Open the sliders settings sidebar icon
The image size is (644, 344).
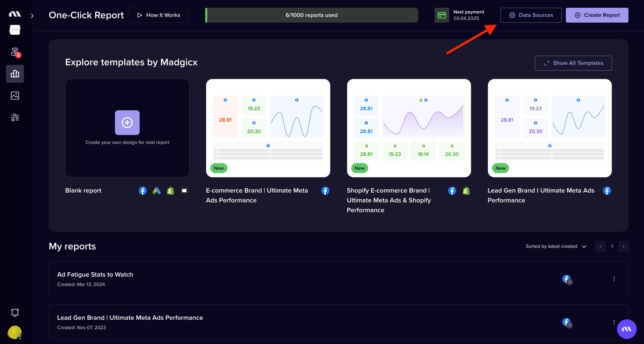15,117
